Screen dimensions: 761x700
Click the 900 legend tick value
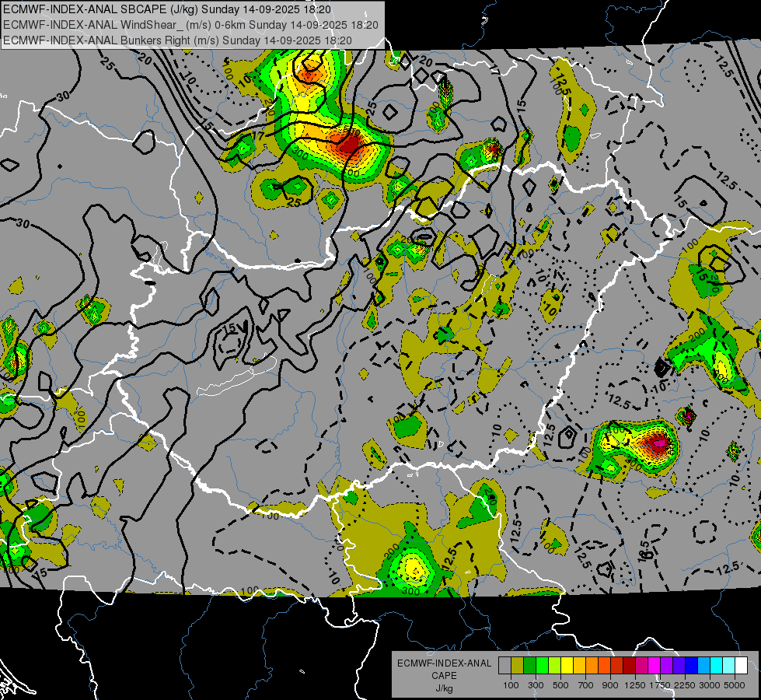pos(610,685)
